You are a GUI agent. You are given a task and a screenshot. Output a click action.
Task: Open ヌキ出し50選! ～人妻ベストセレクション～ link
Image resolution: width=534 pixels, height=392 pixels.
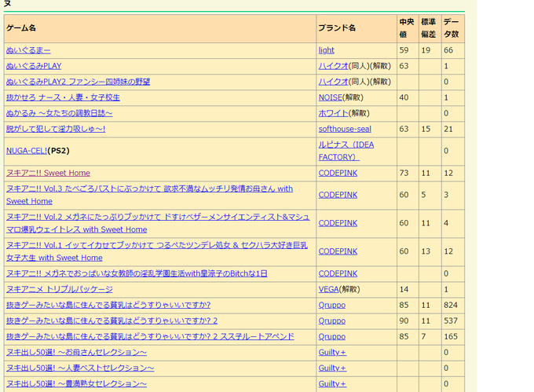pyautogui.click(x=80, y=368)
